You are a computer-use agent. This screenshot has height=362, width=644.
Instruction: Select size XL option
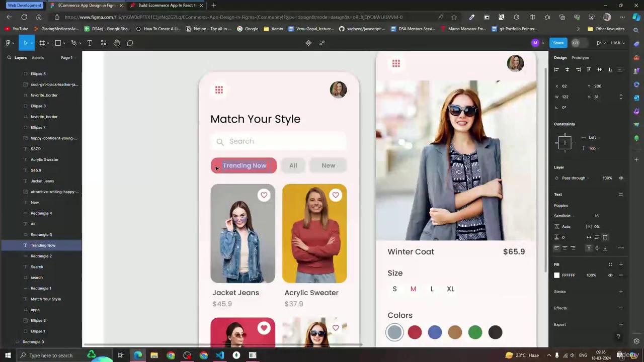(450, 289)
